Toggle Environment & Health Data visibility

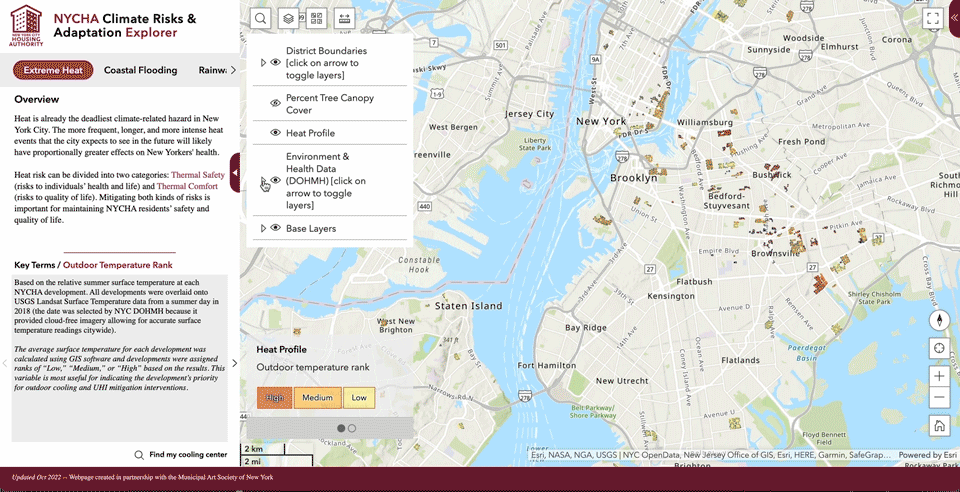coord(276,181)
